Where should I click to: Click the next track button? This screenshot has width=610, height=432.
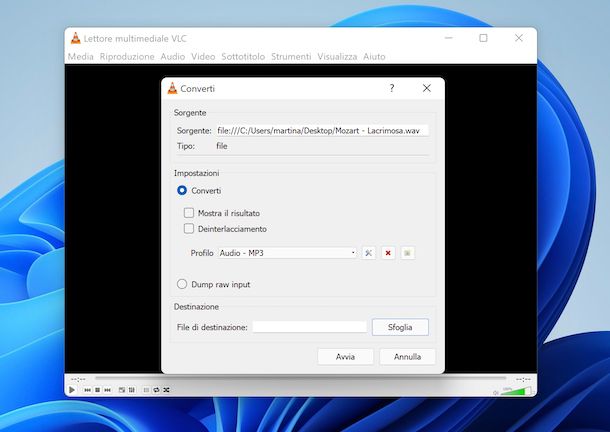108,390
